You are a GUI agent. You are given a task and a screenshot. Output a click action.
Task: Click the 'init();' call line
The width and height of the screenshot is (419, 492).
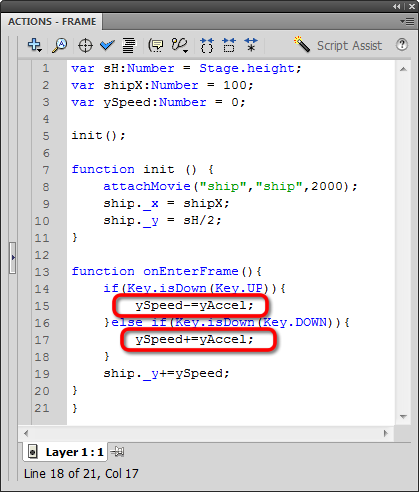(x=98, y=136)
